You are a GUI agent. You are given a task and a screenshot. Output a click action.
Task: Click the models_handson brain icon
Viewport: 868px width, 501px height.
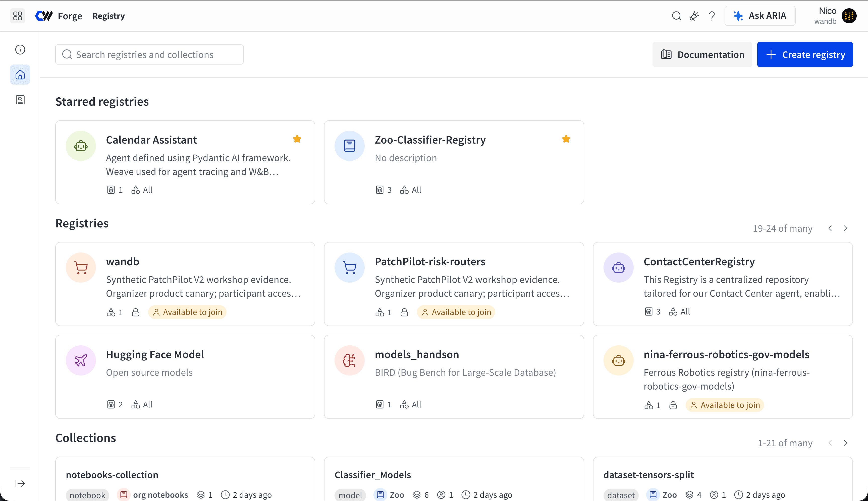point(349,361)
